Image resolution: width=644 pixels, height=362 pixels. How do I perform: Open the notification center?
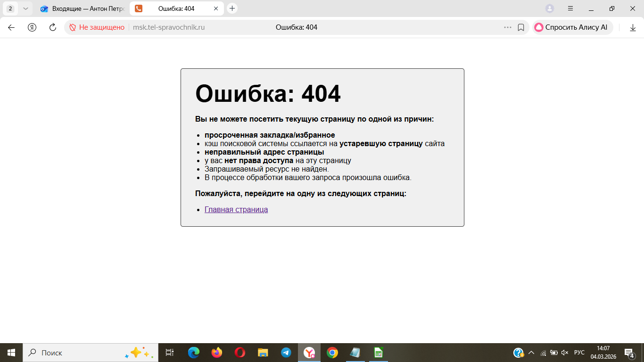tap(629, 353)
